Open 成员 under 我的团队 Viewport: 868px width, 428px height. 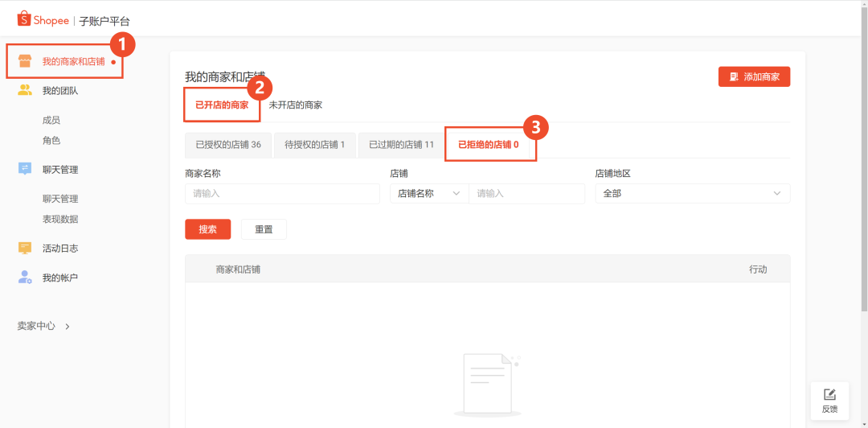tap(51, 120)
